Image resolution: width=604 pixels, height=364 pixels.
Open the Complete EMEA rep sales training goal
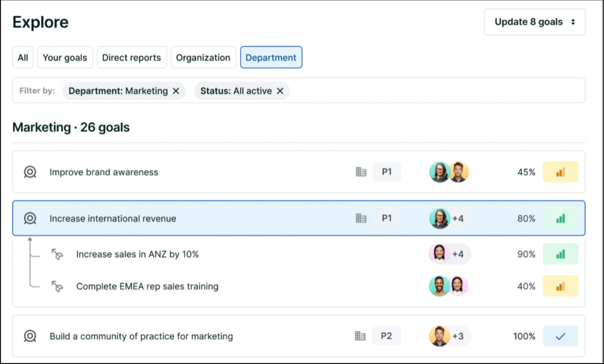(147, 286)
